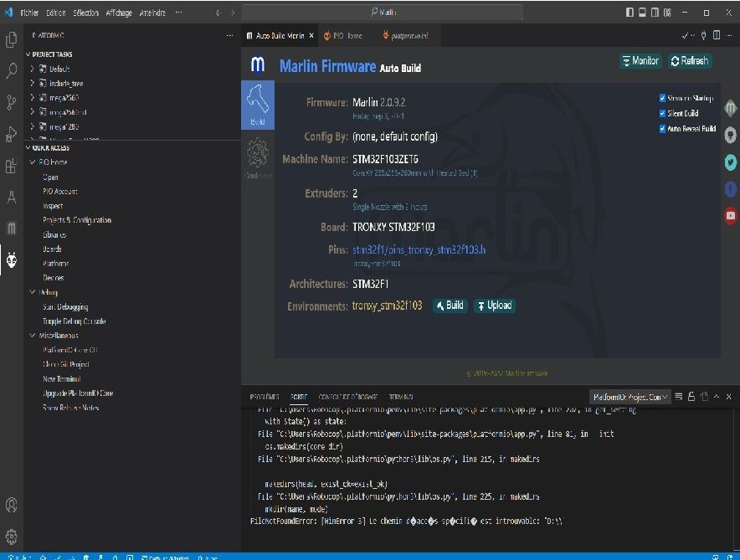Image resolution: width=740 pixels, height=560 pixels.
Task: Open the Explorer view in the activity bar
Action: pyautogui.click(x=12, y=39)
